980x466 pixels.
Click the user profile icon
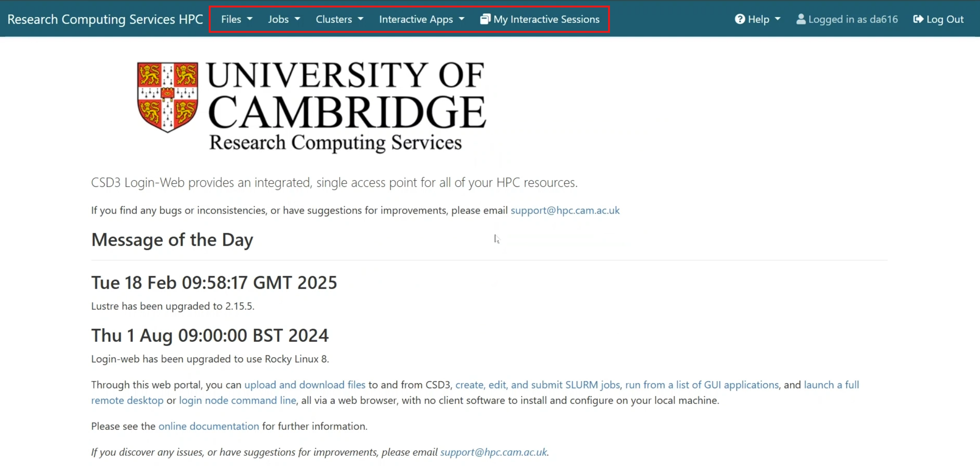tap(801, 19)
